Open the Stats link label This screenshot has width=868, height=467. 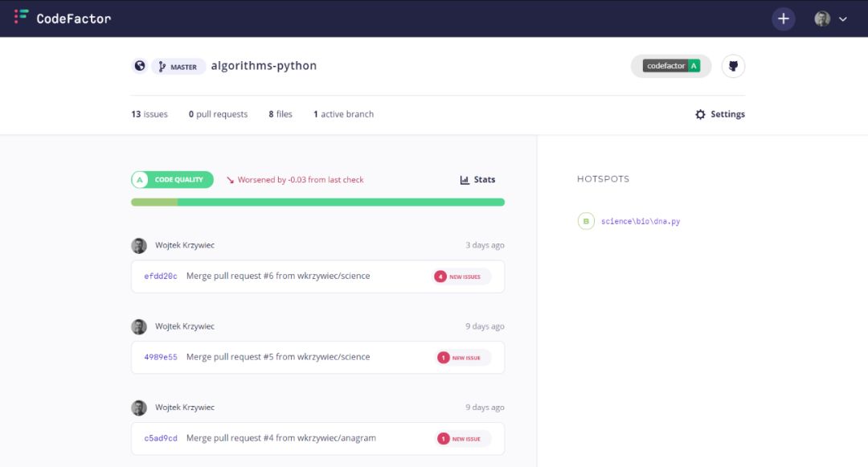pyautogui.click(x=485, y=179)
